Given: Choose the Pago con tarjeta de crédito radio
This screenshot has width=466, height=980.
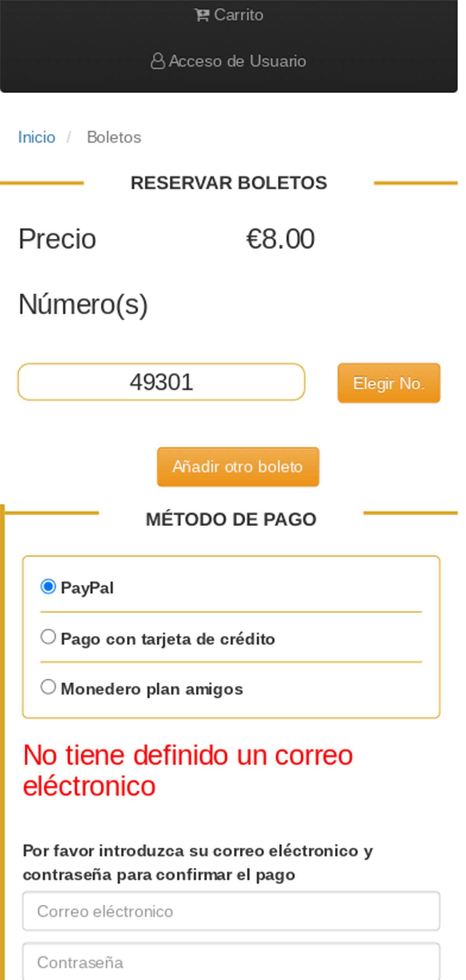Looking at the screenshot, I should tap(48, 637).
